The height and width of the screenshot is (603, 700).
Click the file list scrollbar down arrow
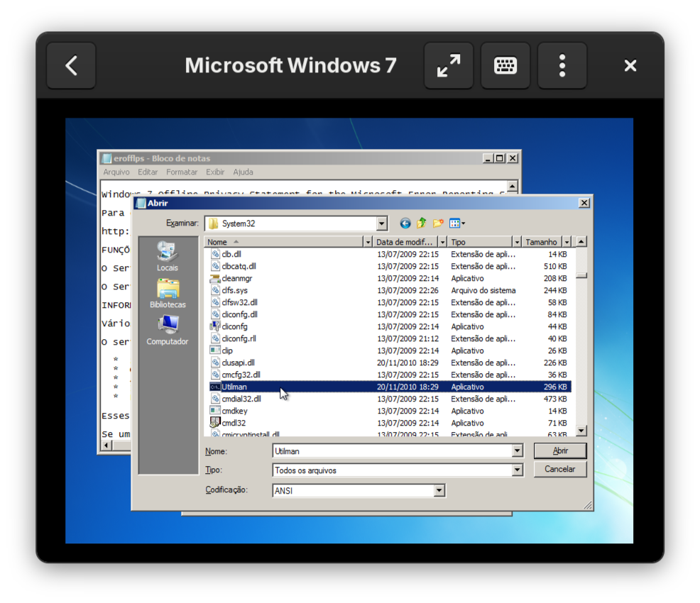[x=581, y=431]
